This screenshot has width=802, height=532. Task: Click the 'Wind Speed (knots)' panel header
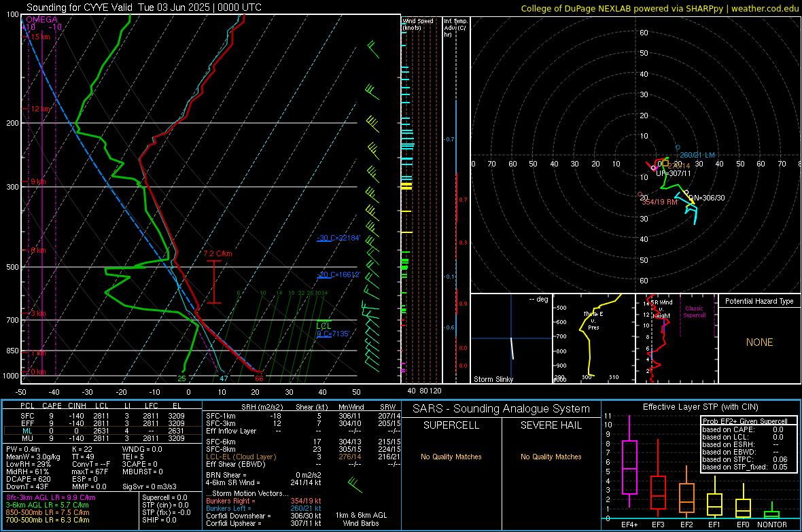418,24
